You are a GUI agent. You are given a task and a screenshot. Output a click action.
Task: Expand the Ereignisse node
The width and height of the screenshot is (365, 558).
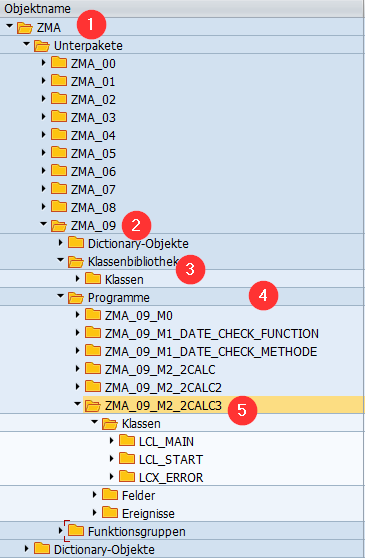(x=95, y=512)
